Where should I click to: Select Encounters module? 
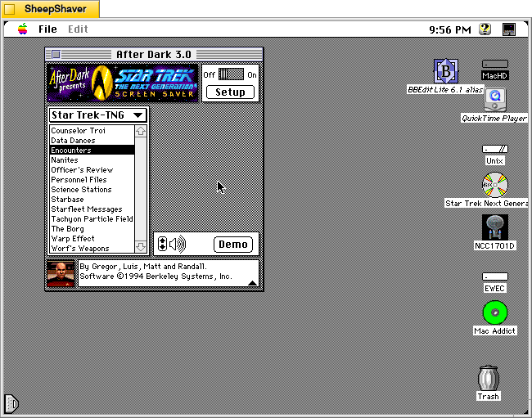coord(92,151)
